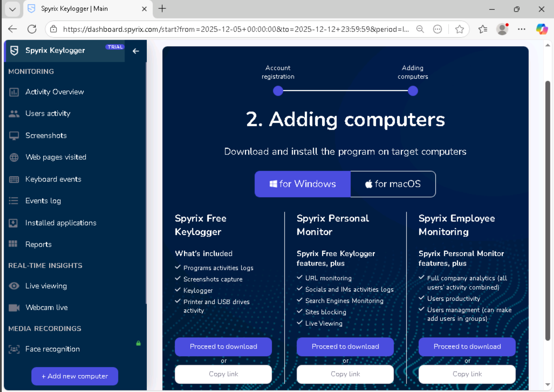Select the for Windows option
The width and height of the screenshot is (554, 392).
[303, 184]
